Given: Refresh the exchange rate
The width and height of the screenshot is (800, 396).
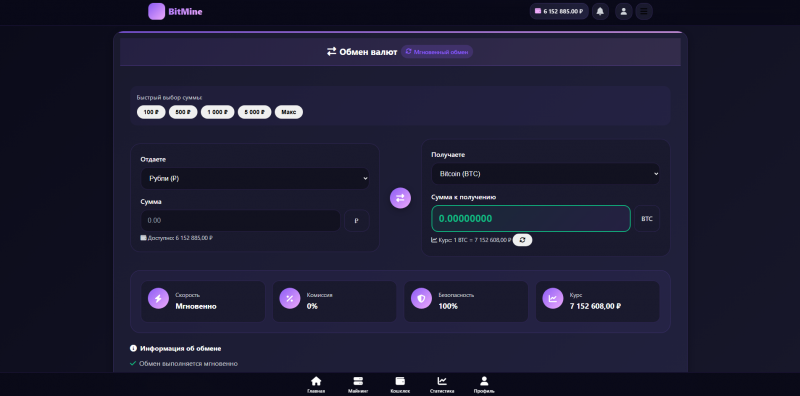Looking at the screenshot, I should [522, 240].
